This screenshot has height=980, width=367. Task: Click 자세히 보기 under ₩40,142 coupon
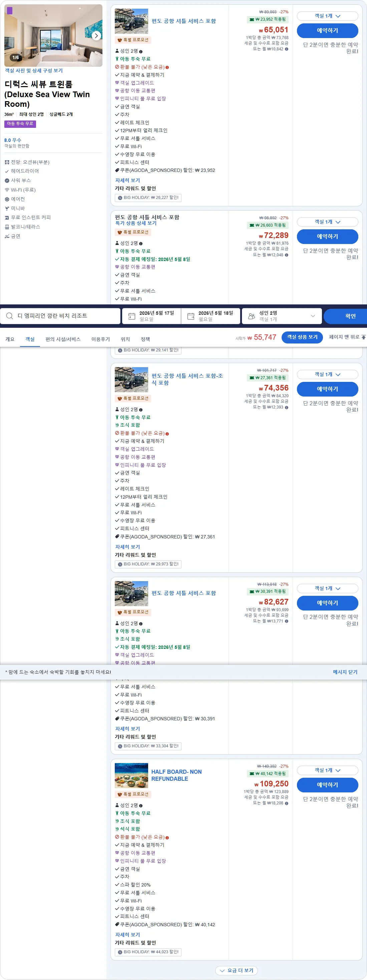click(127, 935)
